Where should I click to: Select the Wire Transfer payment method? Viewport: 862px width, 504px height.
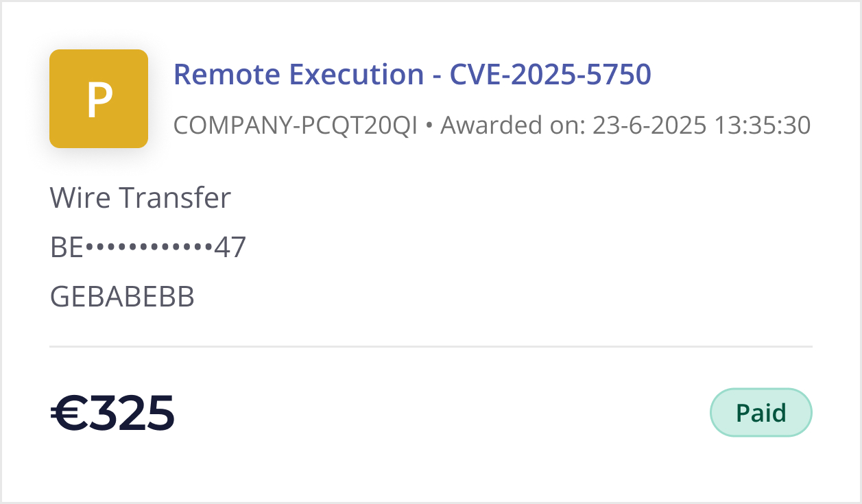coord(140,197)
